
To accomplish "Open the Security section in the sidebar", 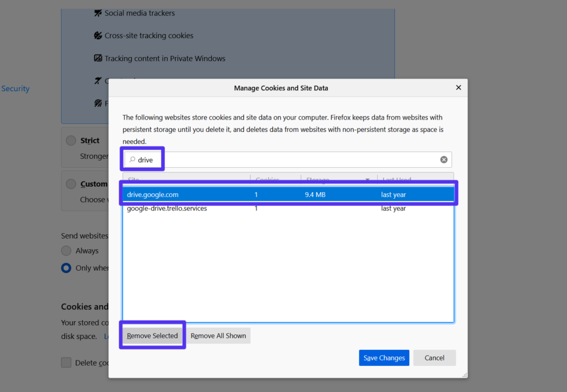I will (x=16, y=89).
